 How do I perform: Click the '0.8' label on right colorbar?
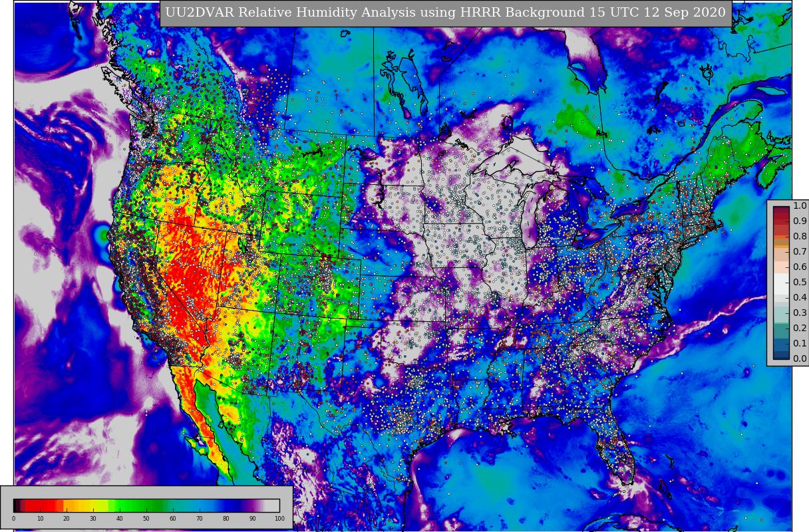(x=800, y=237)
